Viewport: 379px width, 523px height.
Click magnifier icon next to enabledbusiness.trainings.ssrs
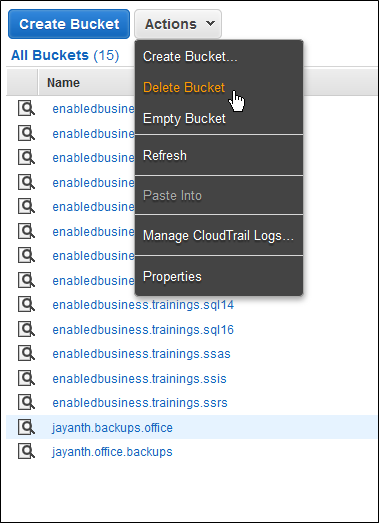(x=26, y=403)
